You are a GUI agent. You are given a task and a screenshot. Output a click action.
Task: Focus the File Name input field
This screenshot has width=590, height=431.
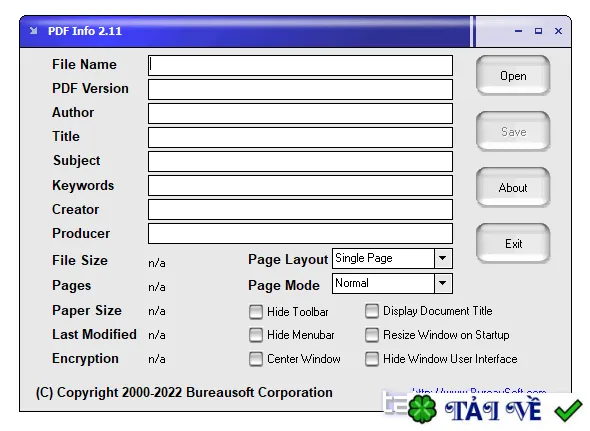coord(300,65)
